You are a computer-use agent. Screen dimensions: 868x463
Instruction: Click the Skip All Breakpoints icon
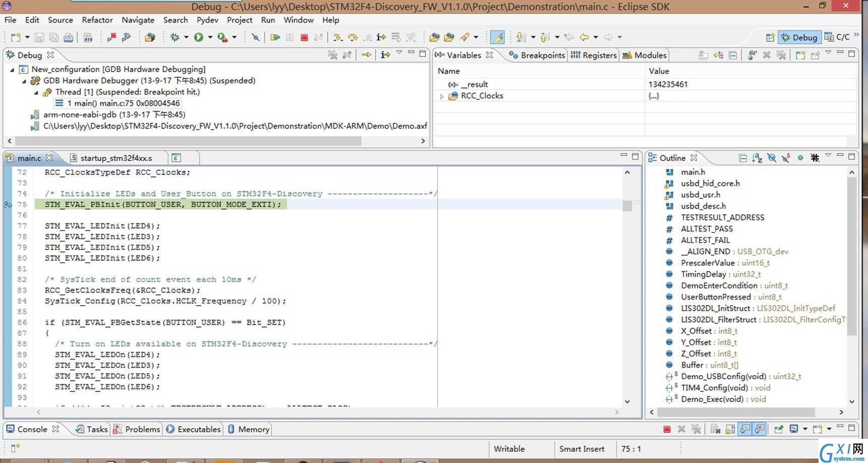(255, 37)
